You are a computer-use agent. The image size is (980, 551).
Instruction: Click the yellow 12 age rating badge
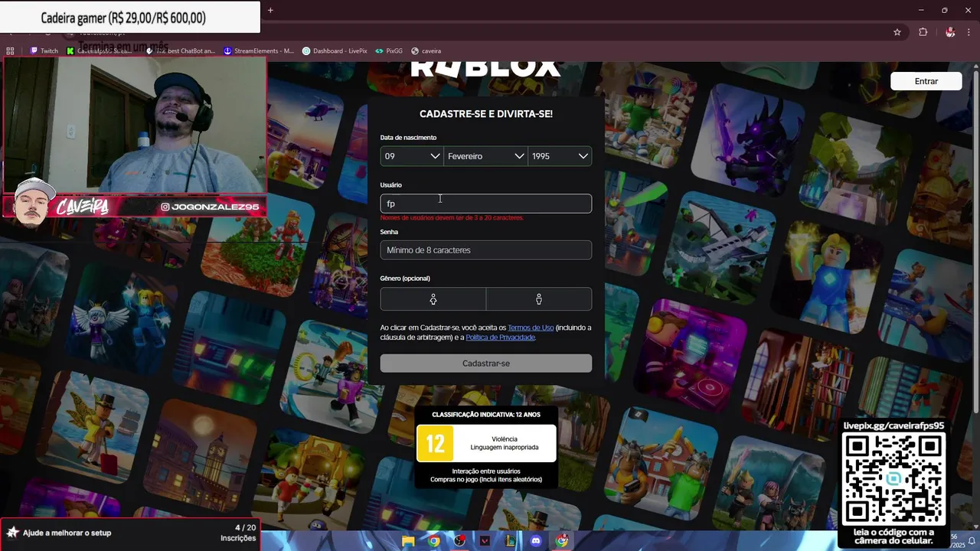(435, 444)
